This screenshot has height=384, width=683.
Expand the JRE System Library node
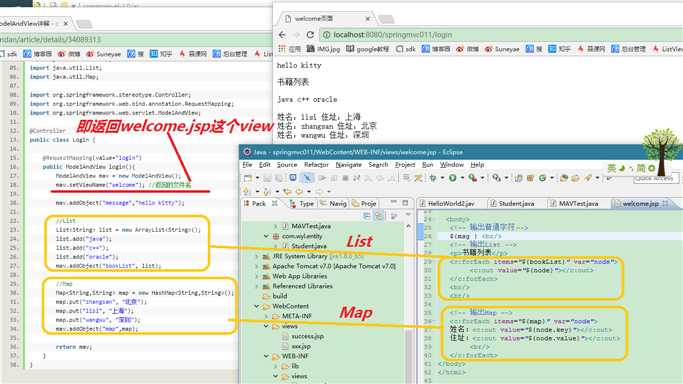tap(257, 256)
